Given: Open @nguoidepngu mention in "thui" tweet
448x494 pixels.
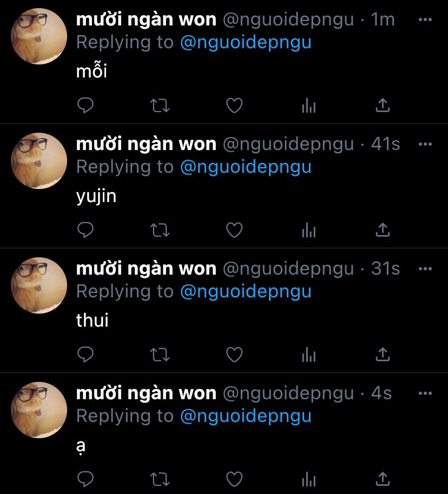Looking at the screenshot, I should click(246, 291).
